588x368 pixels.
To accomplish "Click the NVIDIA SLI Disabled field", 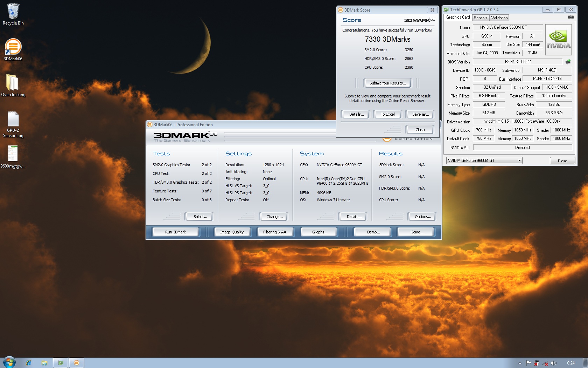I will (x=522, y=148).
